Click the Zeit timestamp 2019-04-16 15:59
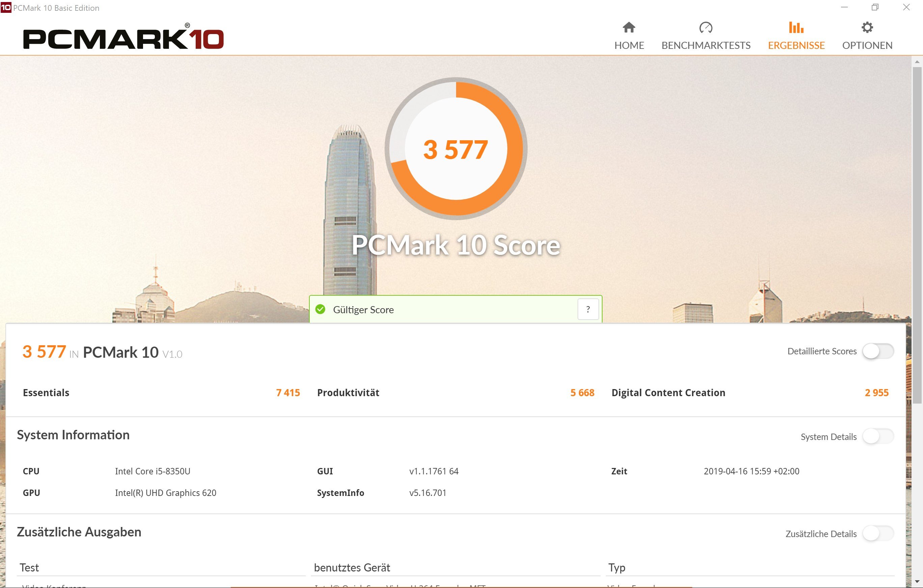 pos(751,471)
